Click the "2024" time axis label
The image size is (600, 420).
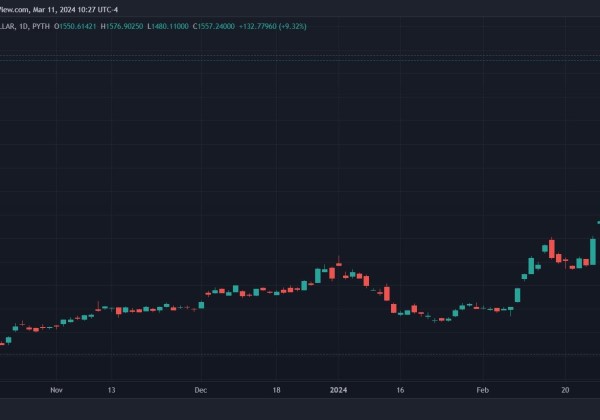point(338,390)
